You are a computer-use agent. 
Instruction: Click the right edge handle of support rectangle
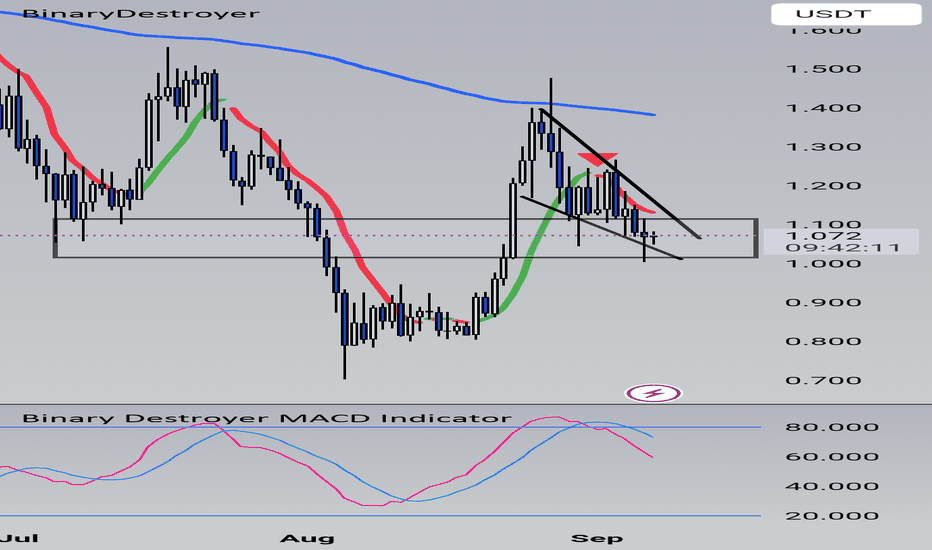pos(756,238)
